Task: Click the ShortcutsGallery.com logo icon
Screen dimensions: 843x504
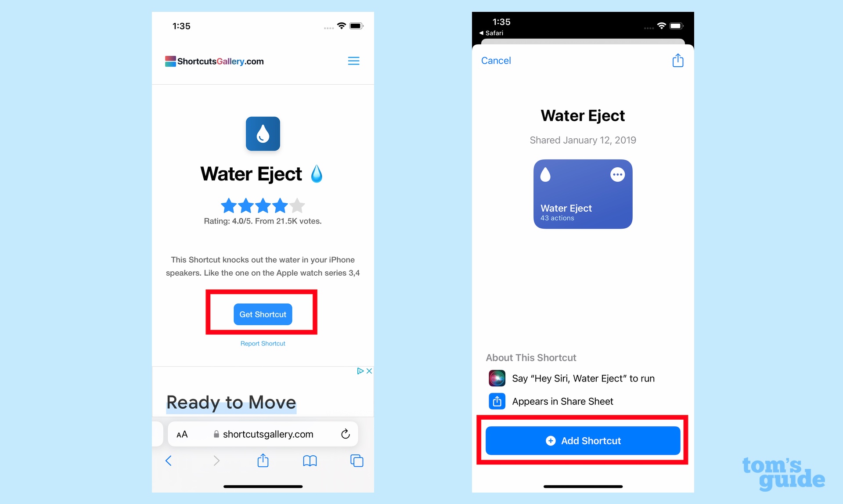Action: tap(169, 61)
